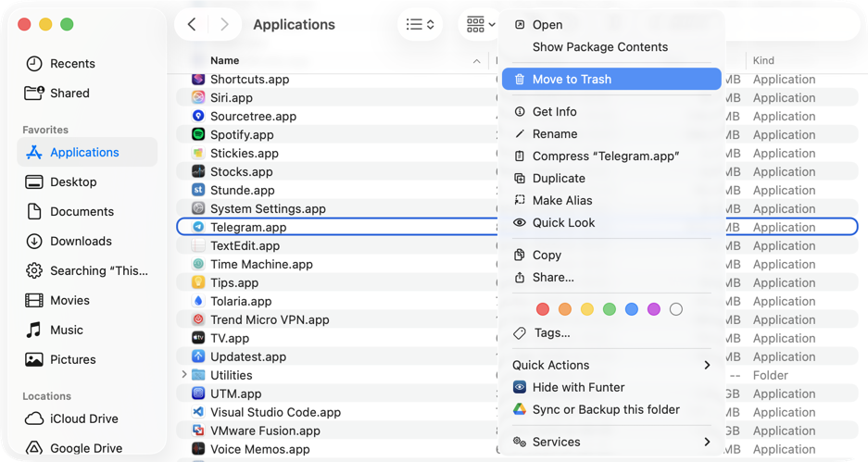Choose Get Info from context menu
The height and width of the screenshot is (462, 868).
(x=611, y=112)
